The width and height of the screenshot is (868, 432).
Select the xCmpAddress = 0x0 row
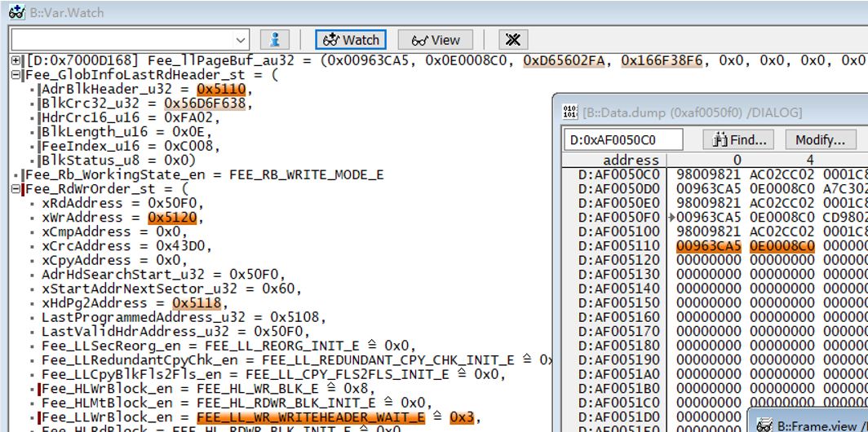click(x=115, y=231)
